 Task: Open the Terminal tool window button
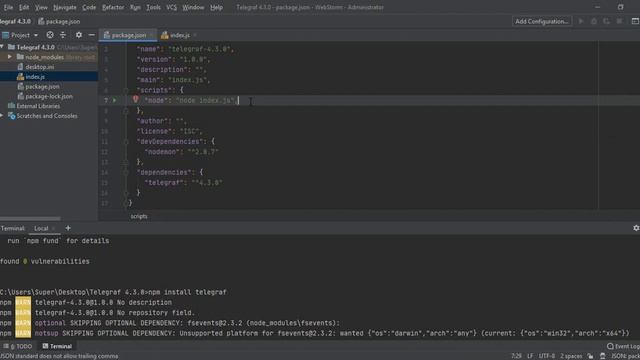point(57,346)
